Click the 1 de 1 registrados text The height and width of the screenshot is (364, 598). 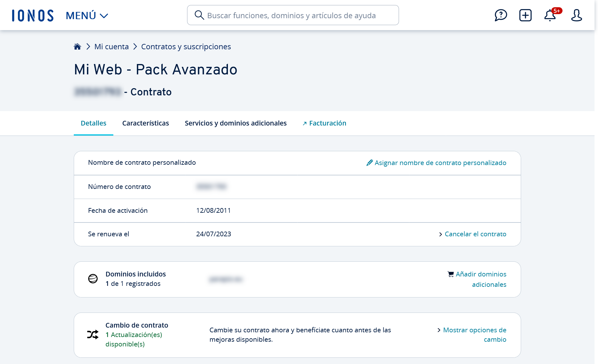click(x=133, y=284)
